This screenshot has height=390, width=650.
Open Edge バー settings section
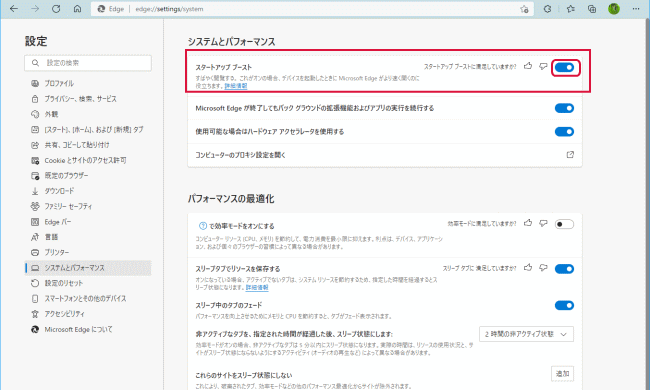(88, 222)
